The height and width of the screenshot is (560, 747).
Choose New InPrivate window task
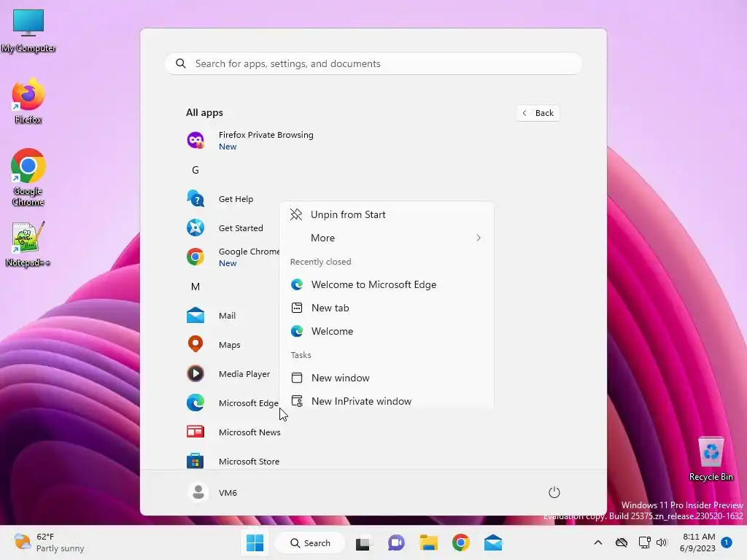(x=387, y=401)
